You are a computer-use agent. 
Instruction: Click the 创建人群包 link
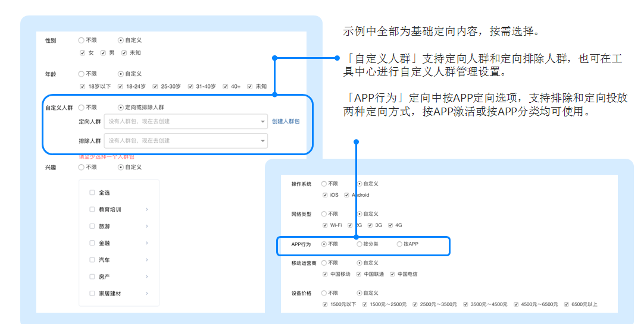coord(286,121)
